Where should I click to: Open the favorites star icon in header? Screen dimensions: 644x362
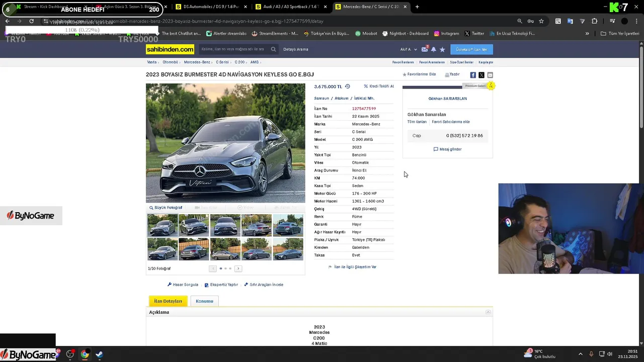click(442, 49)
